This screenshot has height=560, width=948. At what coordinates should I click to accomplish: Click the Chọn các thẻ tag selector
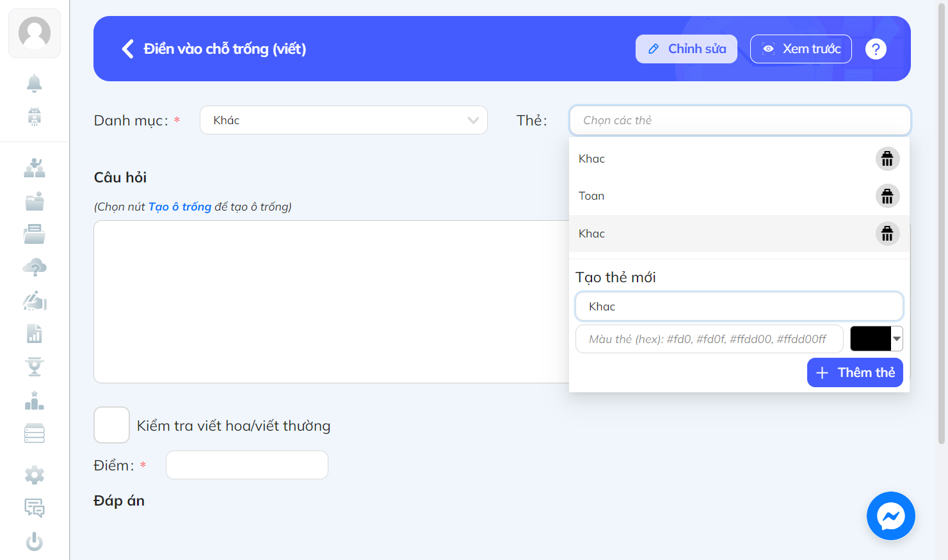[x=740, y=120]
